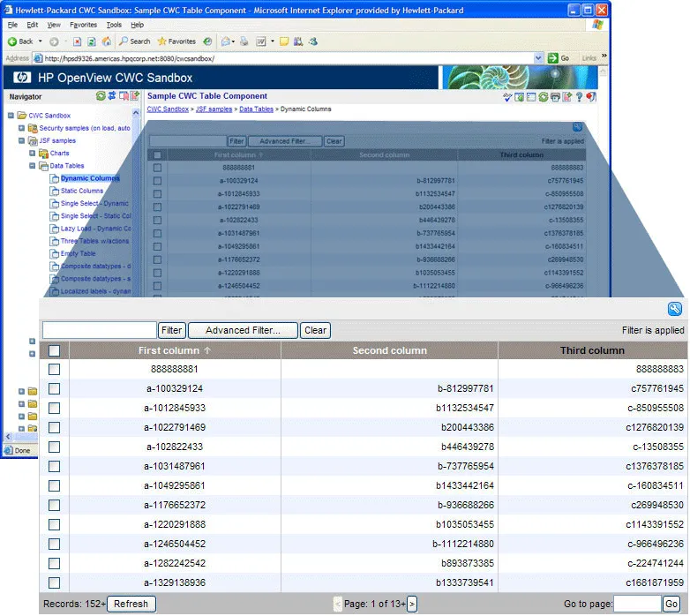The image size is (690, 616).
Task: Click the IE Stop loading icon
Action: click(77, 41)
